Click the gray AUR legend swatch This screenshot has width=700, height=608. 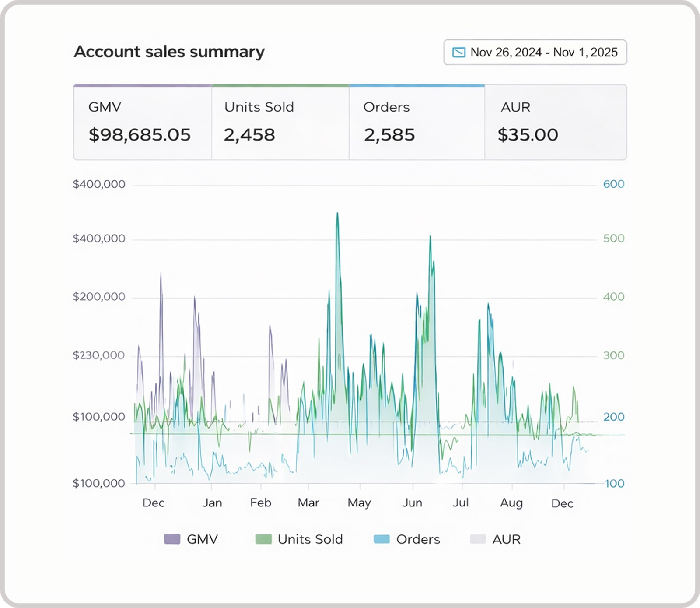pos(478,539)
